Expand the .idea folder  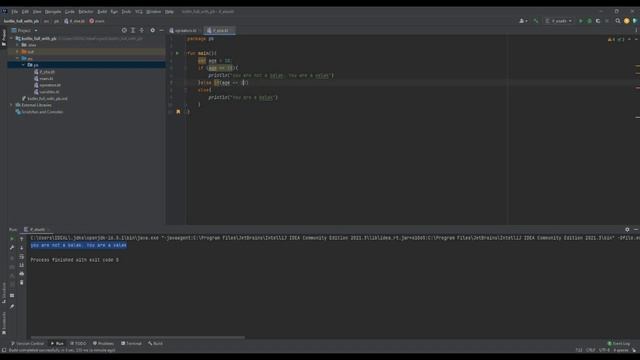[17, 45]
